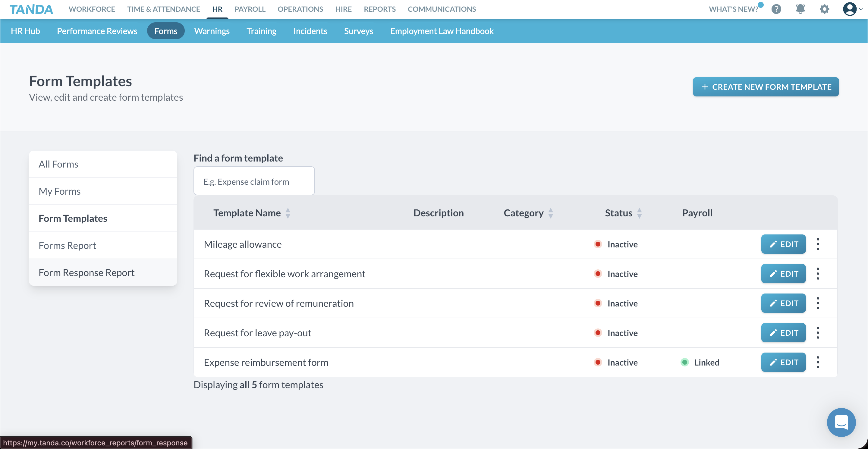Open kebab menu for Request for review of remuneration
Viewport: 868px width, 449px height.
point(818,303)
